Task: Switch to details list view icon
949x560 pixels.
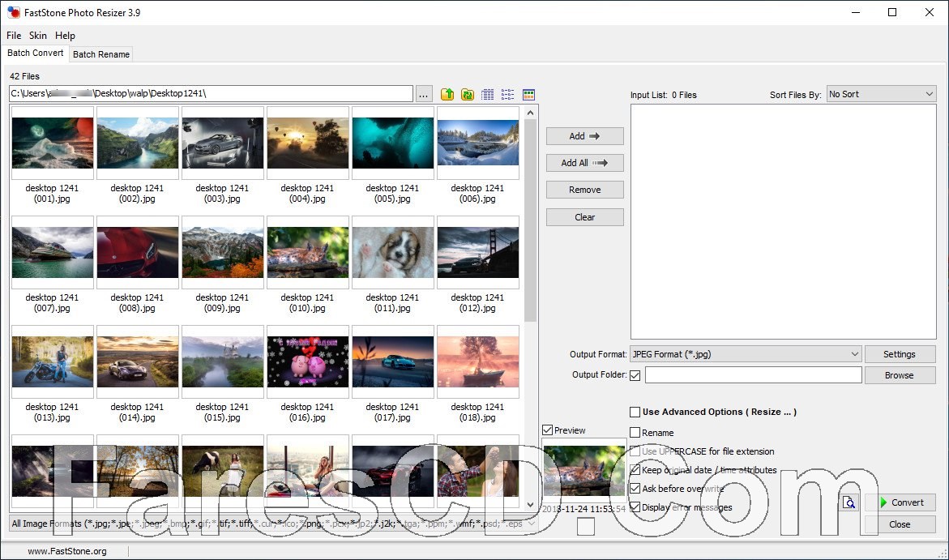Action: click(x=488, y=95)
